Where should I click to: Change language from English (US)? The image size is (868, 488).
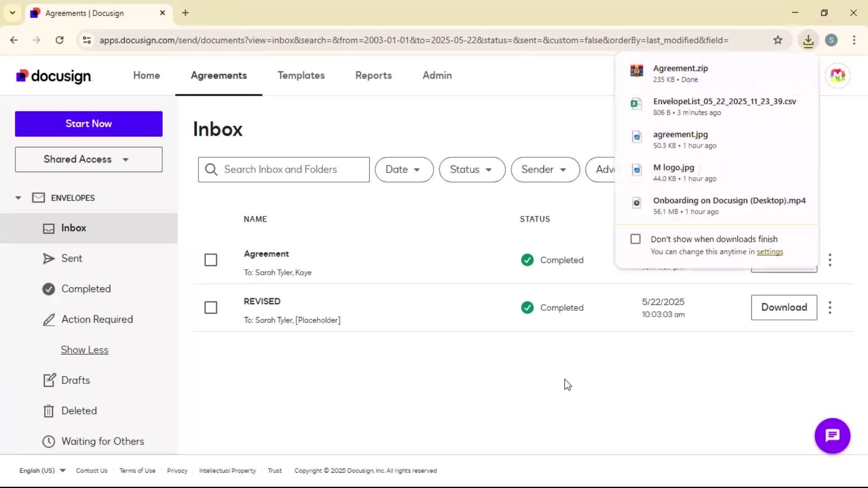(x=42, y=470)
